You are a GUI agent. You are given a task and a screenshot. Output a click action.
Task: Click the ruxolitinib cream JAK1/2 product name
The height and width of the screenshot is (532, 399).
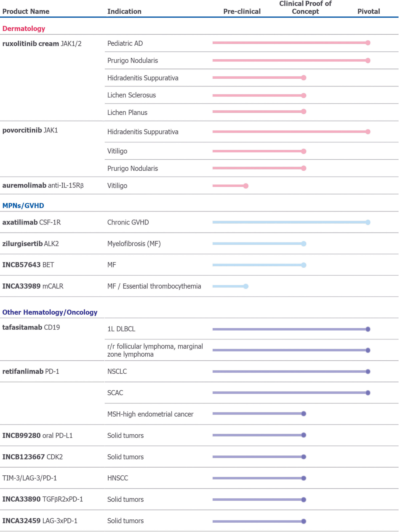(42, 44)
